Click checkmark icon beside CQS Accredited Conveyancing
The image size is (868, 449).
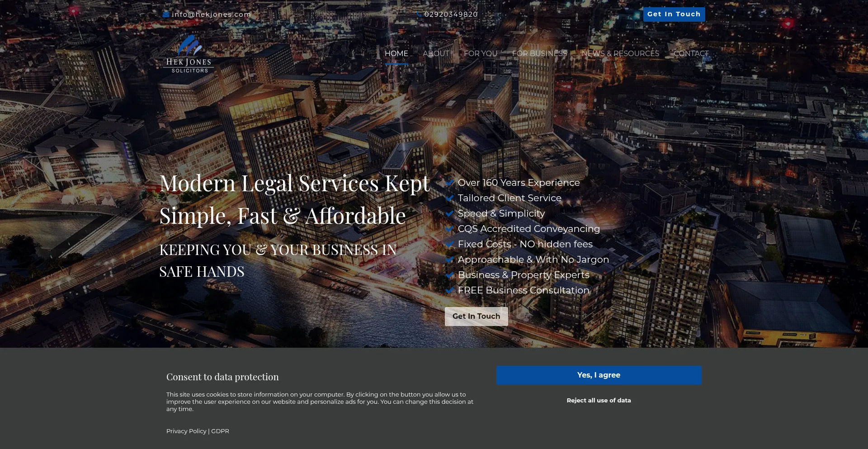pos(450,229)
